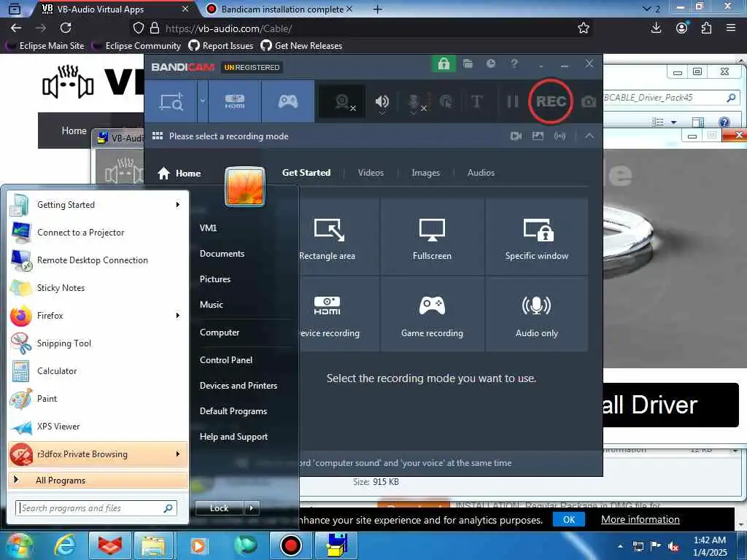
Task: Click the user account picture thumbnail
Action: tap(245, 186)
